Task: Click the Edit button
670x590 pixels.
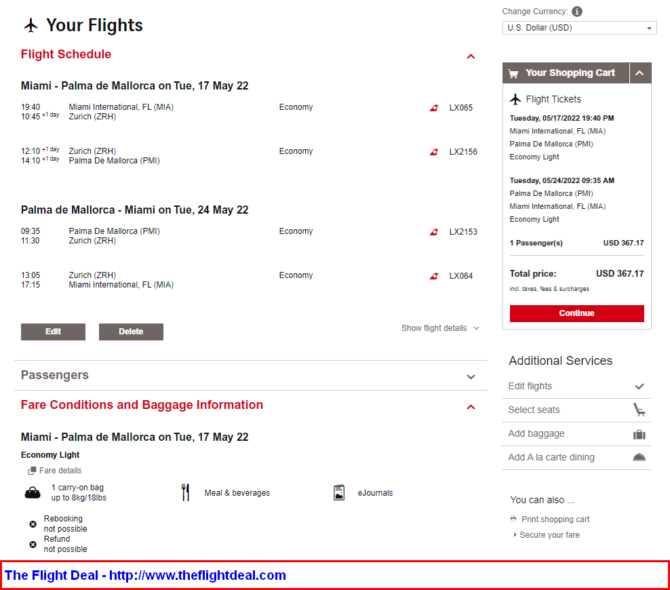Action: coord(53,332)
